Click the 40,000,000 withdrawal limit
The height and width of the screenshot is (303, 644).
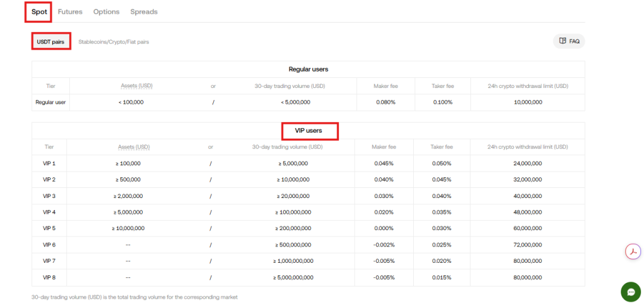[x=528, y=196]
